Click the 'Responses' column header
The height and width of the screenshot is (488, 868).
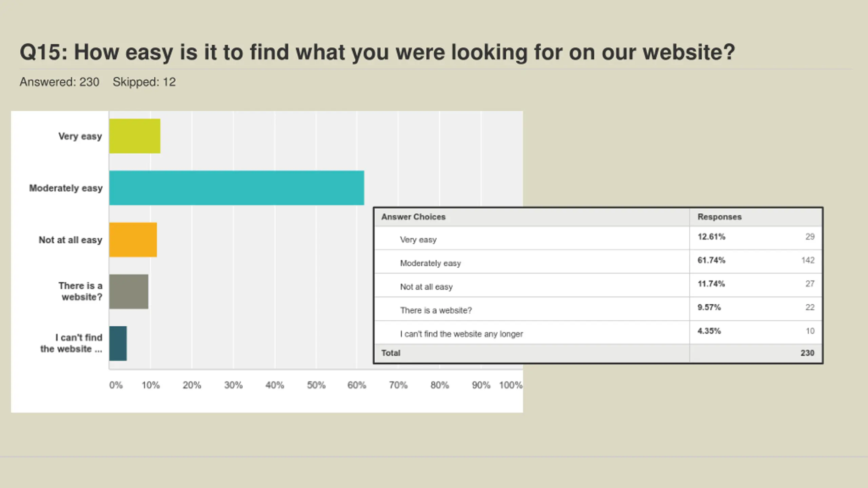pos(719,217)
